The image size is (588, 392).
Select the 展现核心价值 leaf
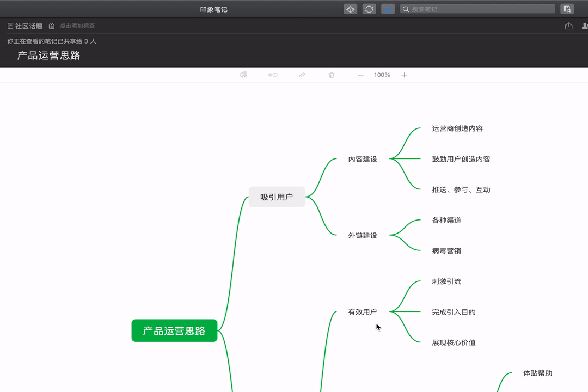[x=454, y=342]
